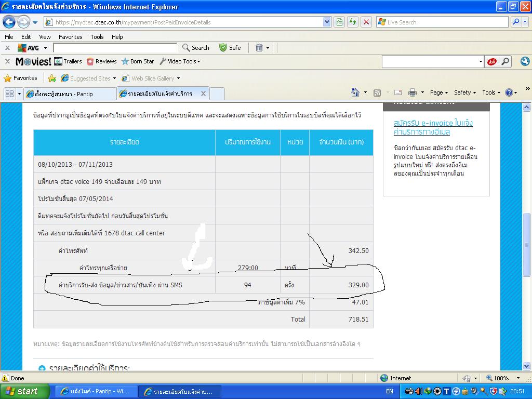Click the EN language indicator
The width and height of the screenshot is (532, 399).
click(x=390, y=391)
